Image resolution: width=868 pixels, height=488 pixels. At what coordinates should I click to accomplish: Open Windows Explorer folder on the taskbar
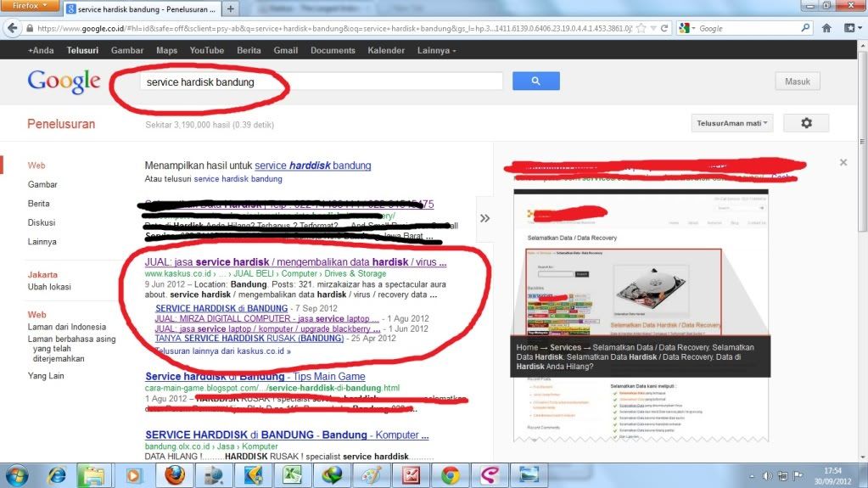pos(93,476)
